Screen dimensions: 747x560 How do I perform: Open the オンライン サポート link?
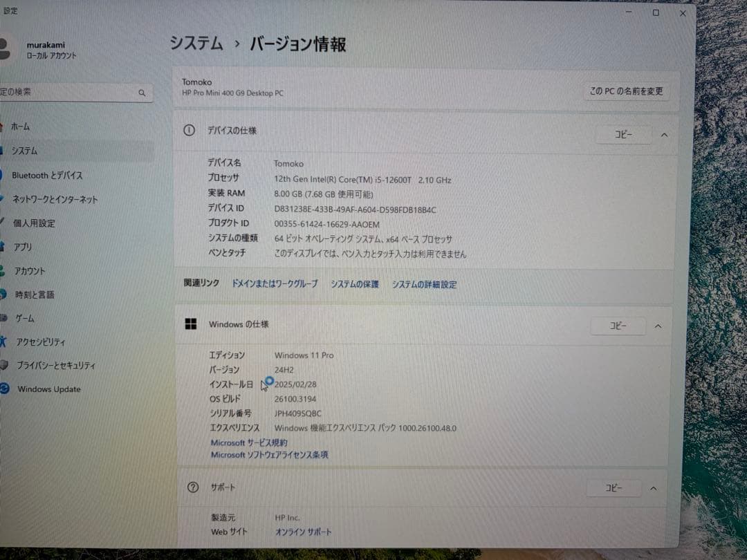[x=304, y=532]
